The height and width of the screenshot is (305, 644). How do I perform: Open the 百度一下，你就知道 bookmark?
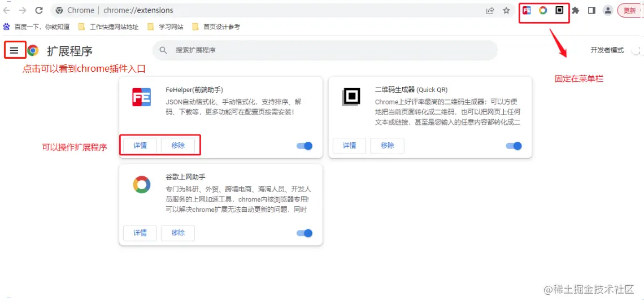36,27
